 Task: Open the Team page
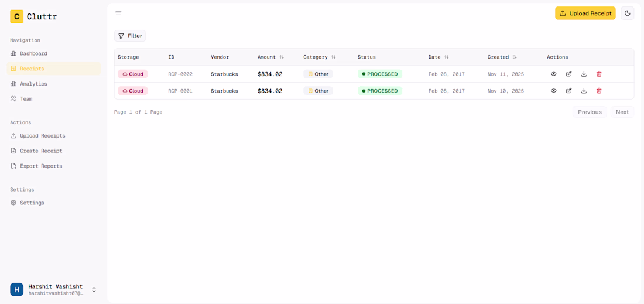click(x=53, y=99)
